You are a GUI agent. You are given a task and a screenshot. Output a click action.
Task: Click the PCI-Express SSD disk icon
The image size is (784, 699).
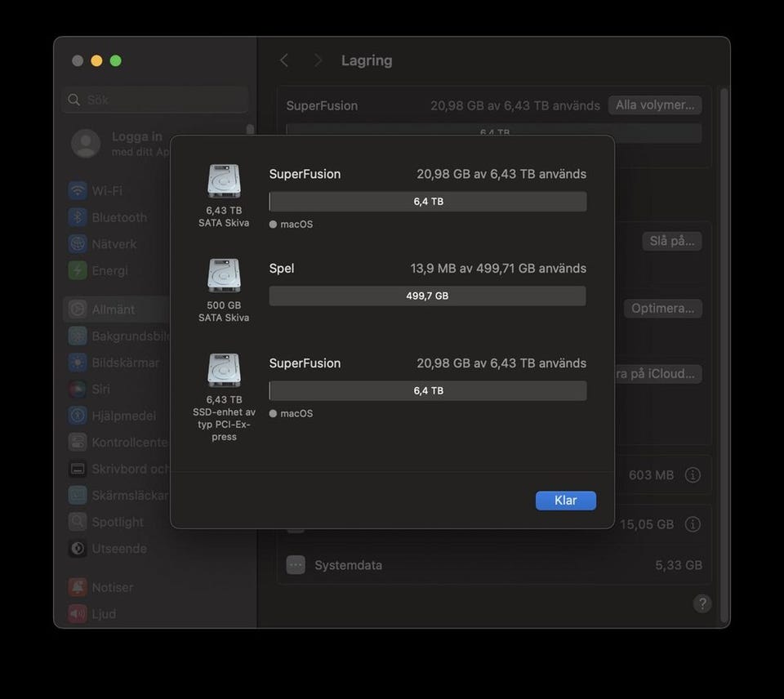224,371
